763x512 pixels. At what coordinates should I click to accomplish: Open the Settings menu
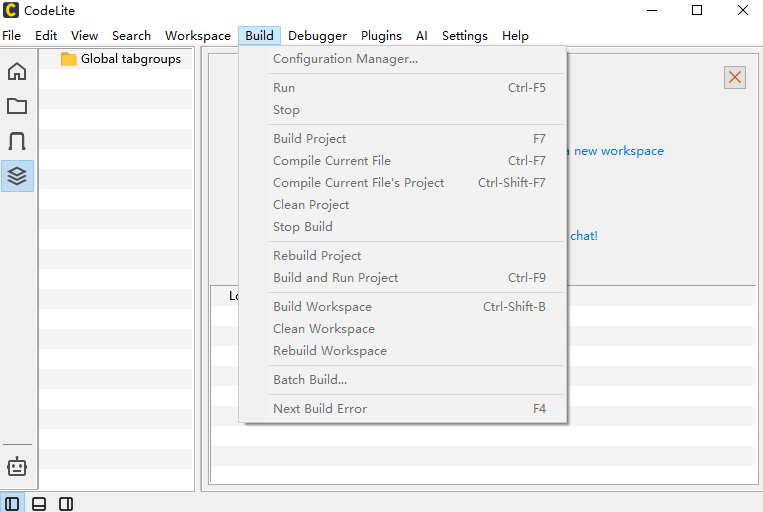(465, 36)
